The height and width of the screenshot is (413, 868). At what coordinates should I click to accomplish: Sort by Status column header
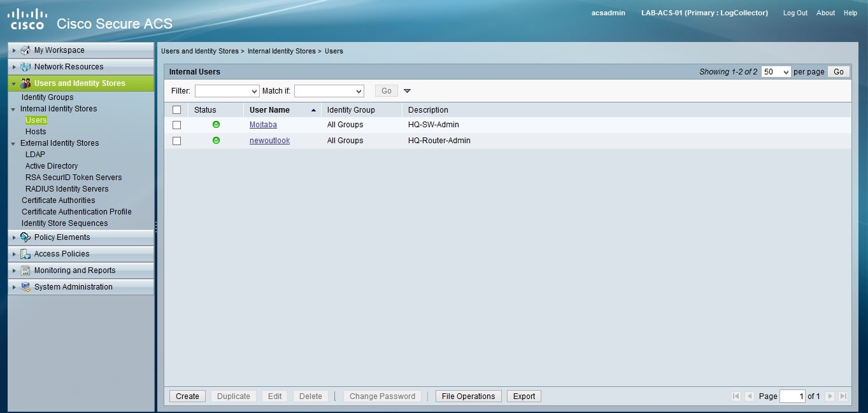205,110
